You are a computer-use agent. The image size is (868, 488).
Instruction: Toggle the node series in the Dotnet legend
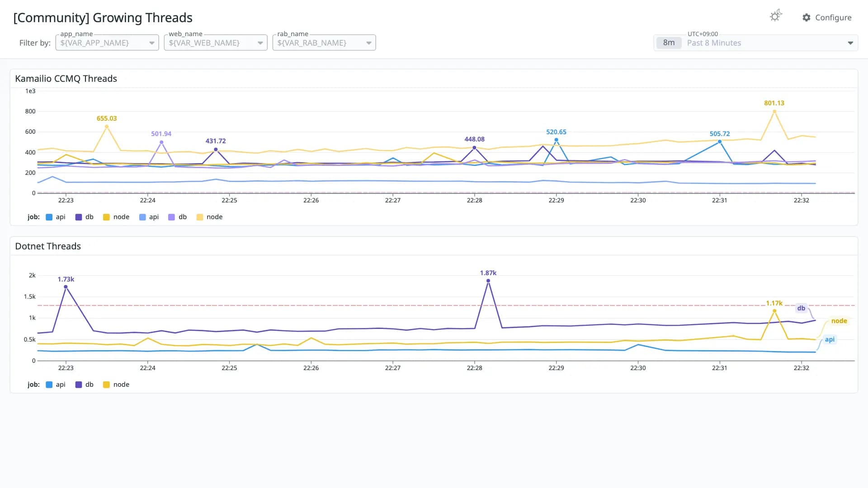point(116,385)
